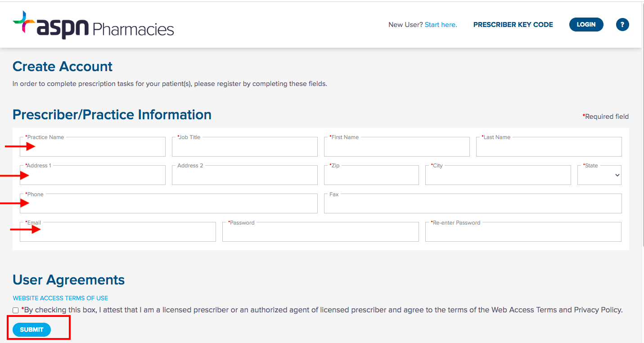Click the First Name field
Image resolution: width=644 pixels, height=343 pixels.
pyautogui.click(x=396, y=146)
